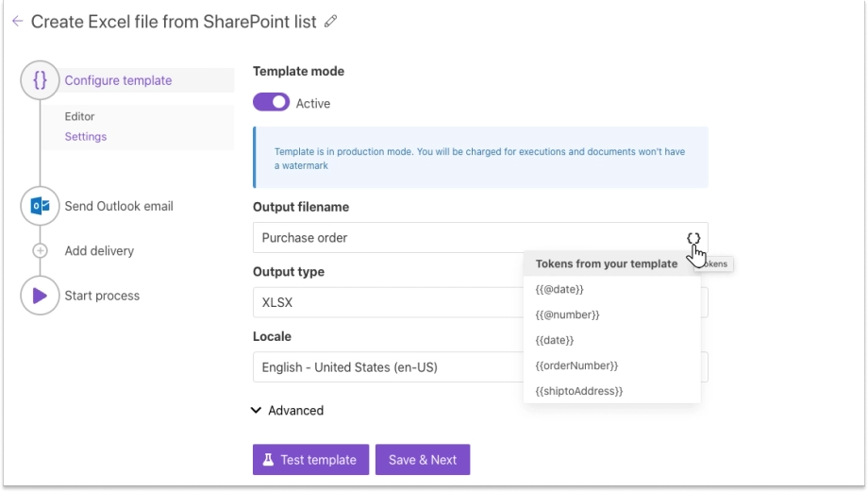The image size is (868, 492).
Task: Select Start process step label
Action: (102, 296)
